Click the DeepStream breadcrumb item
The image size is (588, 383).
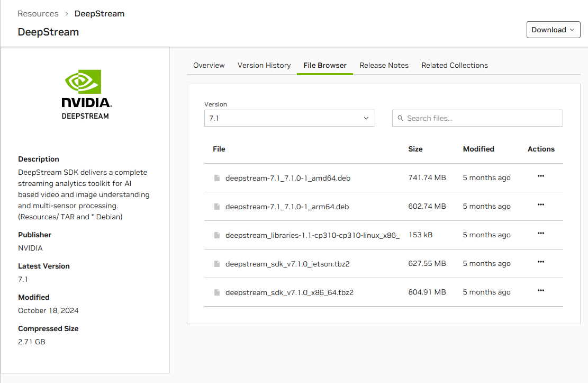tap(99, 14)
